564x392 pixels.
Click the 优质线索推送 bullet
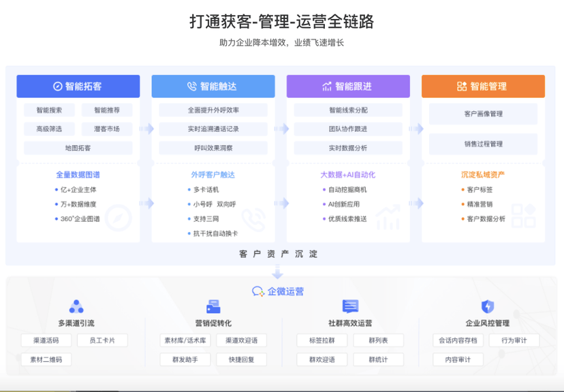coord(345,218)
